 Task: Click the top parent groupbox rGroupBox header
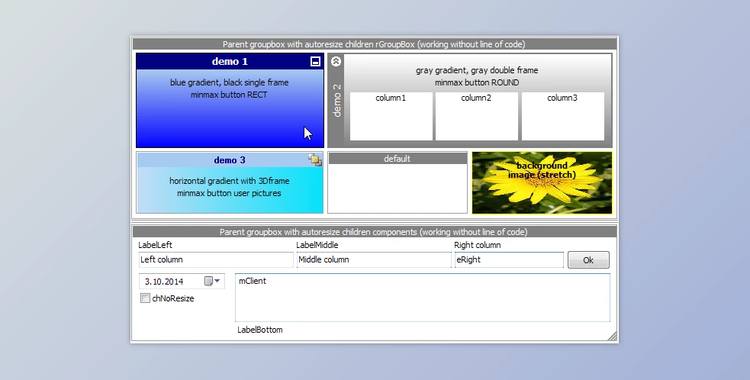(x=374, y=44)
